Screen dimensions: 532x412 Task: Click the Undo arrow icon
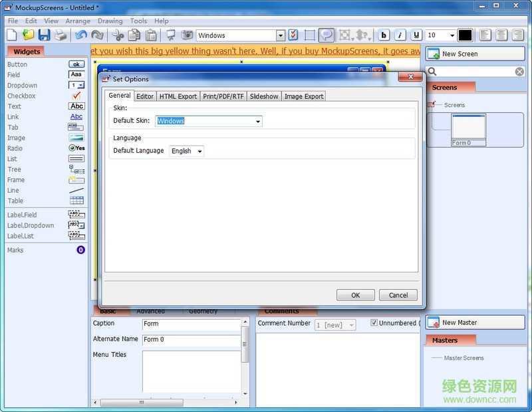[x=80, y=35]
